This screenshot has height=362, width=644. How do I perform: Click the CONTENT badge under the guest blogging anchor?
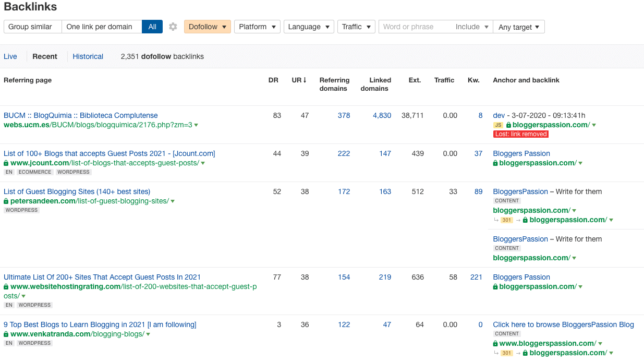tap(506, 200)
